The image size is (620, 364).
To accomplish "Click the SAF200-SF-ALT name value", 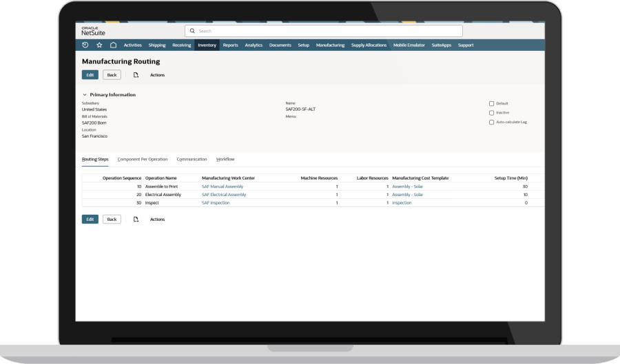I will coord(300,109).
